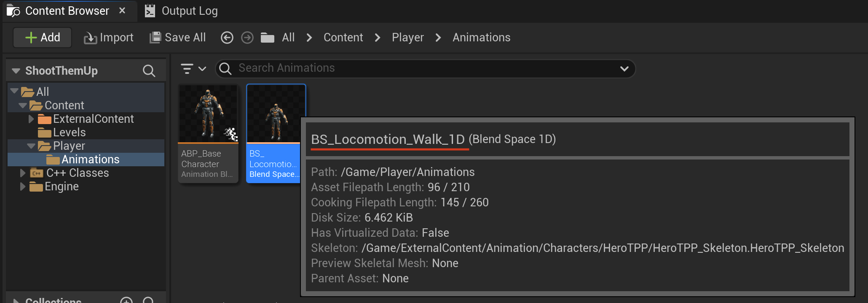Open the search bar saved-searches dropdown chevron
This screenshot has height=303, width=868.
[624, 68]
